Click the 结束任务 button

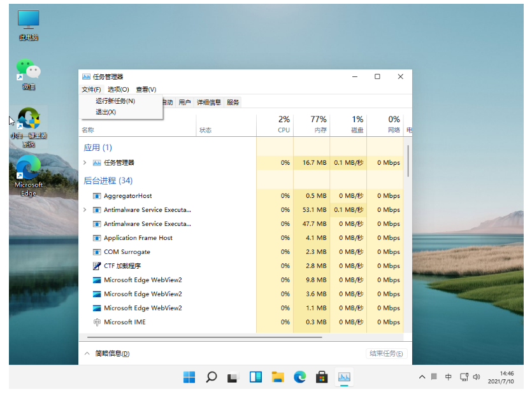point(387,354)
